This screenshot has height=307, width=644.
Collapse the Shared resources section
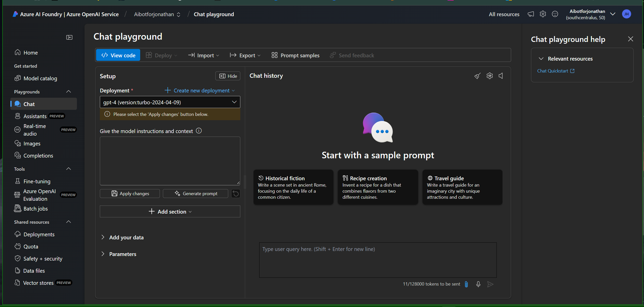click(68, 222)
